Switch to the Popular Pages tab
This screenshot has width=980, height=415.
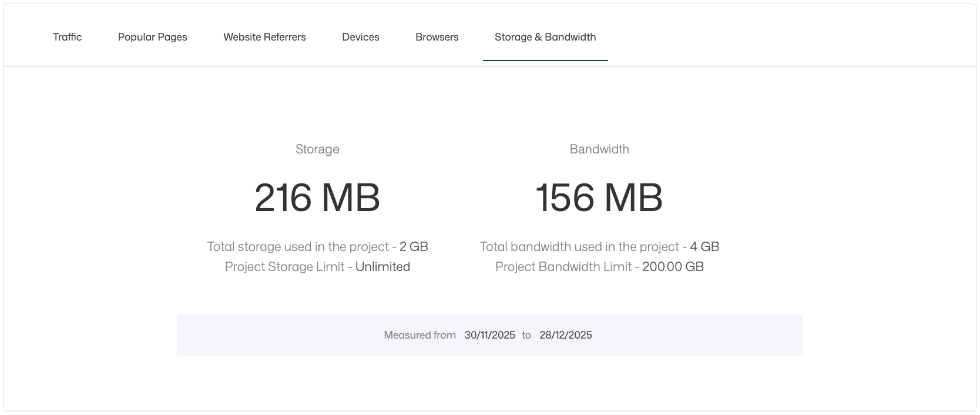pyautogui.click(x=152, y=37)
